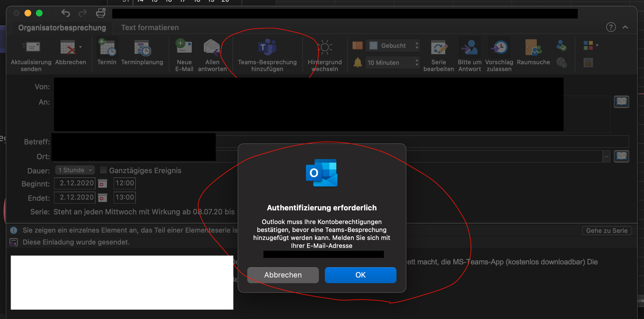The image size is (644, 319).
Task: Open address book icon next to Ort field
Action: click(x=621, y=156)
